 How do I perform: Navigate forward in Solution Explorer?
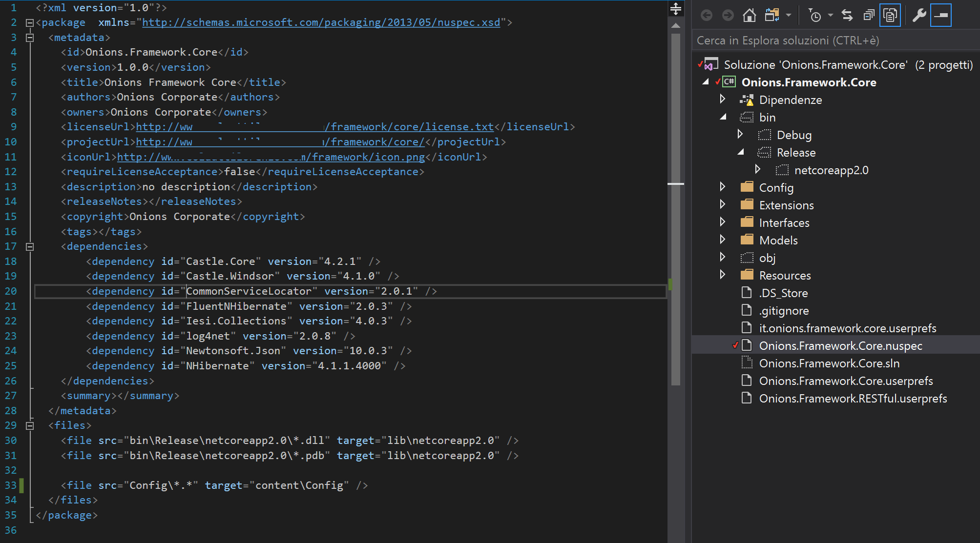coord(728,15)
